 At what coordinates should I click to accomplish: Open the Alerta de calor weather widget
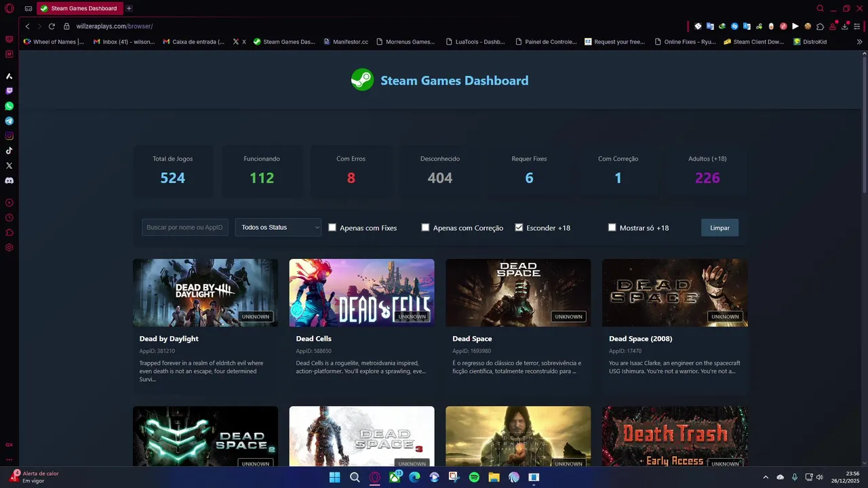[x=34, y=476]
